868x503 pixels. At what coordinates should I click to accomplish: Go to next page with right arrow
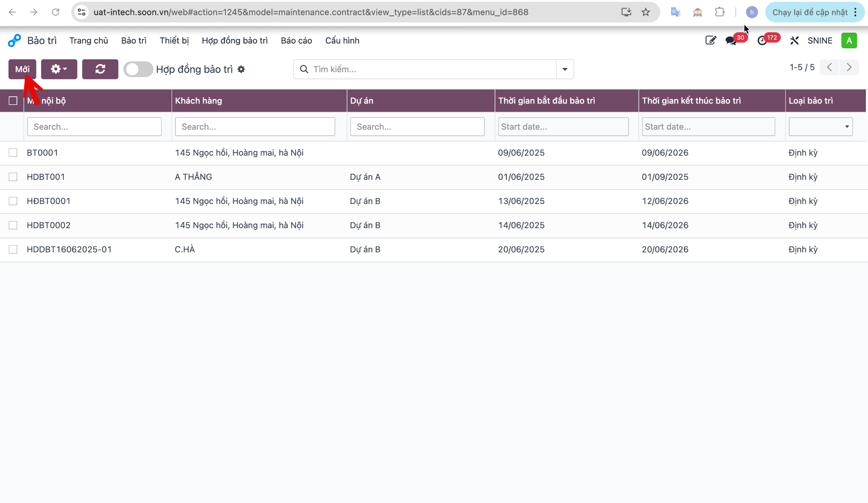pyautogui.click(x=849, y=67)
